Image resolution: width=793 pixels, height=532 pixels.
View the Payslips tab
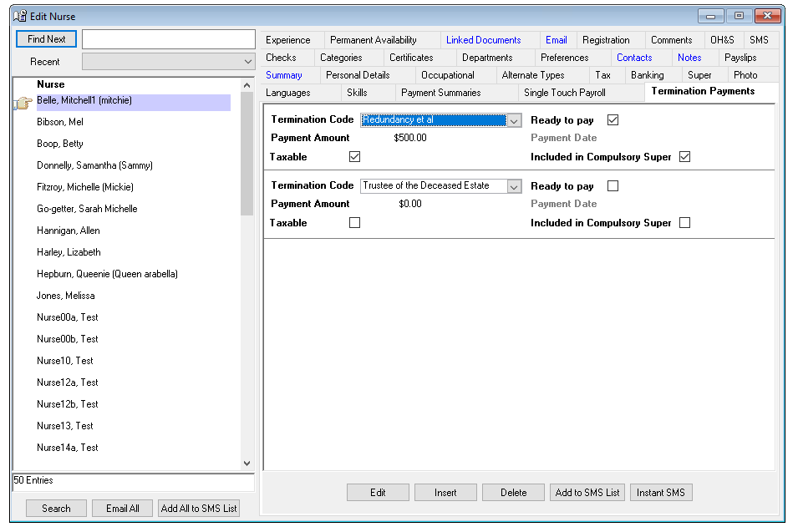(740, 58)
